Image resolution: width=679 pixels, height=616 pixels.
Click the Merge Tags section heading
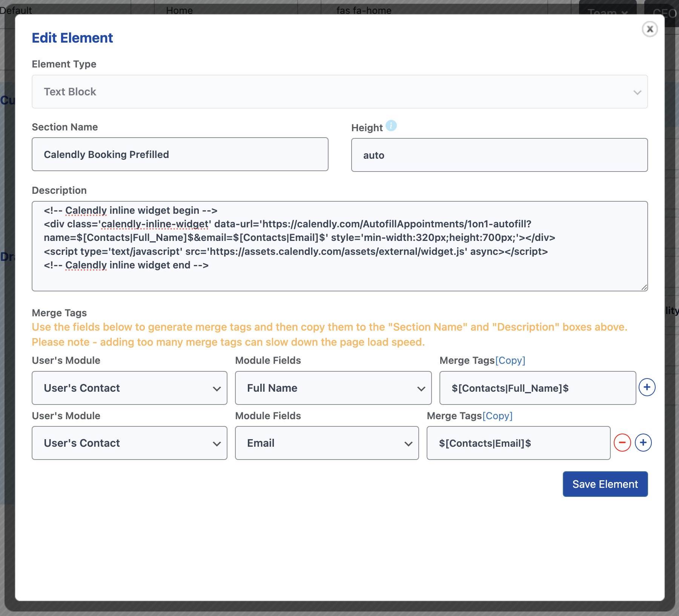(59, 313)
